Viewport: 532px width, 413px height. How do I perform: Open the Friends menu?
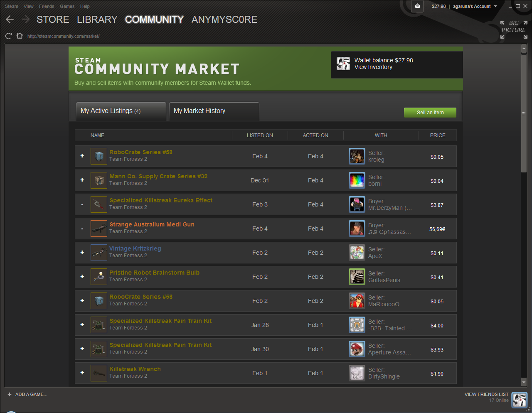(x=47, y=6)
